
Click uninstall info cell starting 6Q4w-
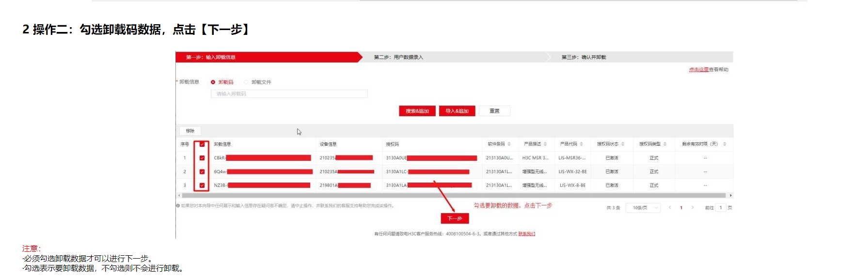[x=263, y=171]
